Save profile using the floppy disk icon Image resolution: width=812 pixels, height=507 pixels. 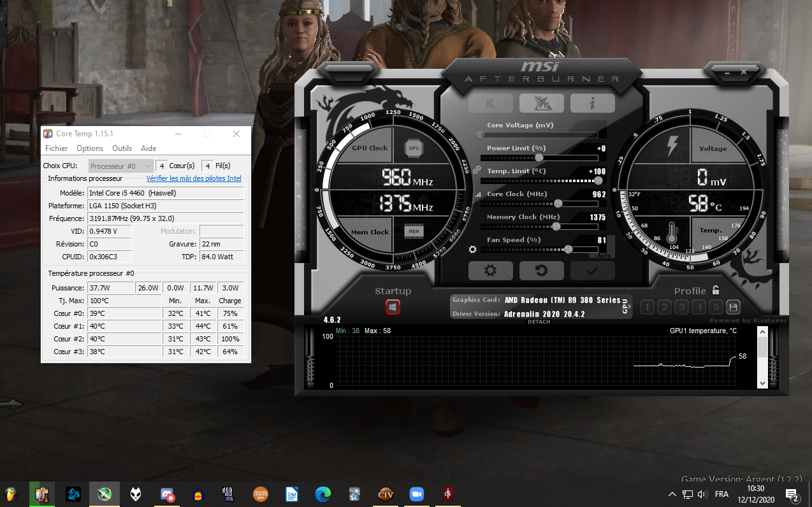pyautogui.click(x=733, y=307)
